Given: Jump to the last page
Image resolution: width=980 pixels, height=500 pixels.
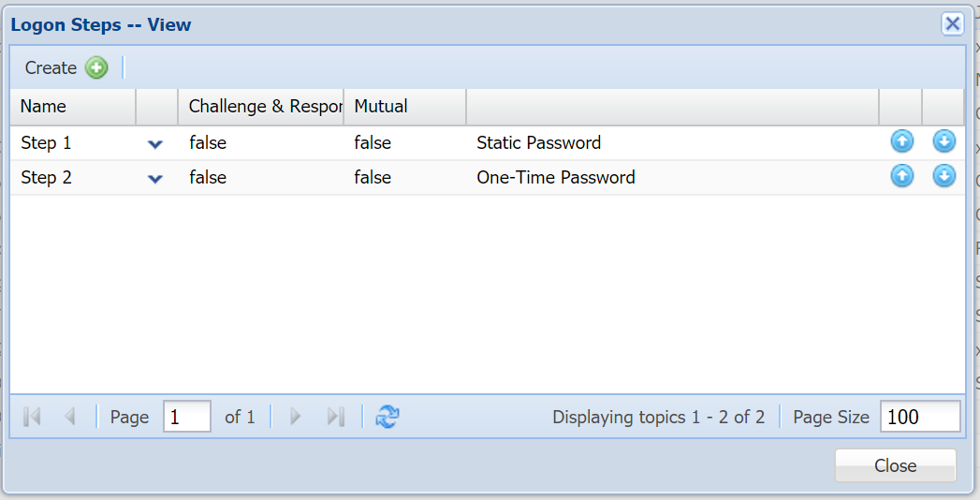Looking at the screenshot, I should (x=335, y=417).
